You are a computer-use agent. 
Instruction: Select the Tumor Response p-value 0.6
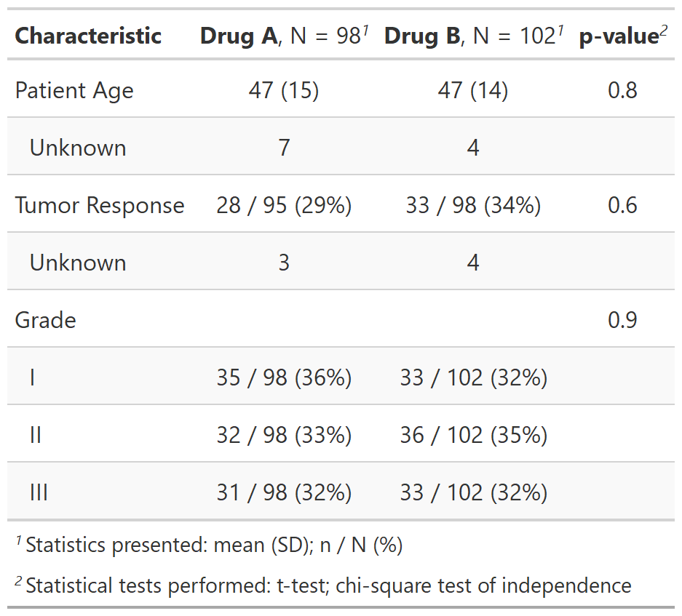click(622, 205)
